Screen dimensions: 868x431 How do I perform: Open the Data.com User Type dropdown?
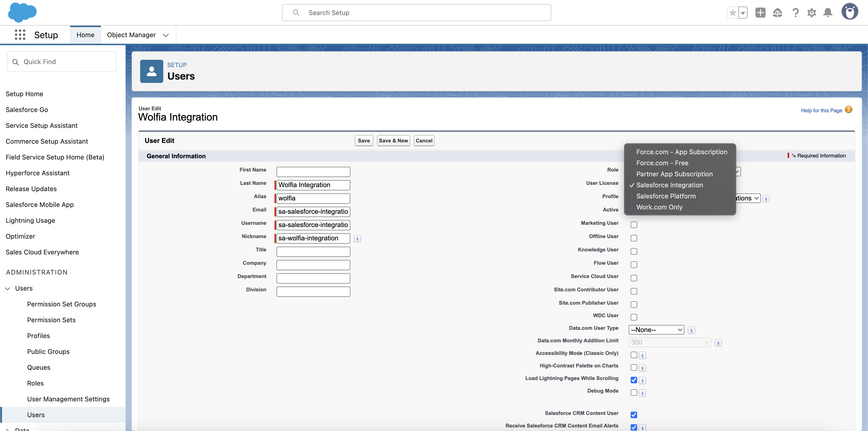coord(656,330)
